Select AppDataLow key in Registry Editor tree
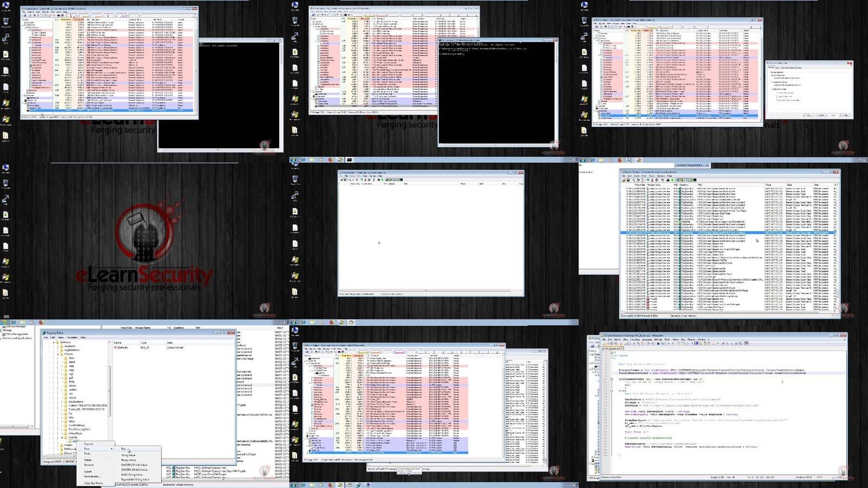The width and height of the screenshot is (868, 488). (x=72, y=350)
